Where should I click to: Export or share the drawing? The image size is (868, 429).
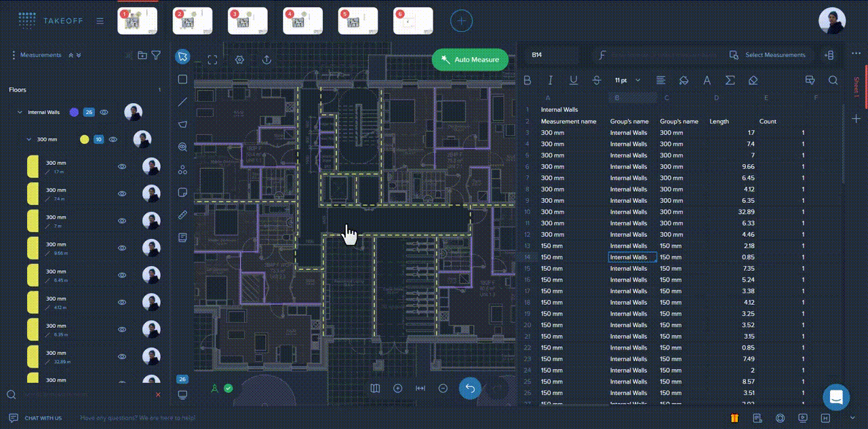[267, 60]
